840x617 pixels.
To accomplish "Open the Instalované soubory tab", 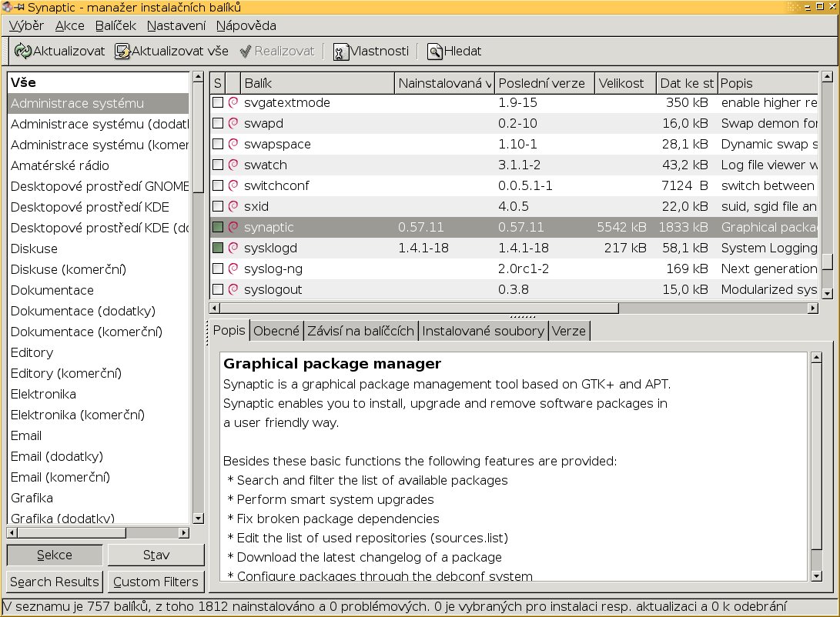I will pos(484,332).
